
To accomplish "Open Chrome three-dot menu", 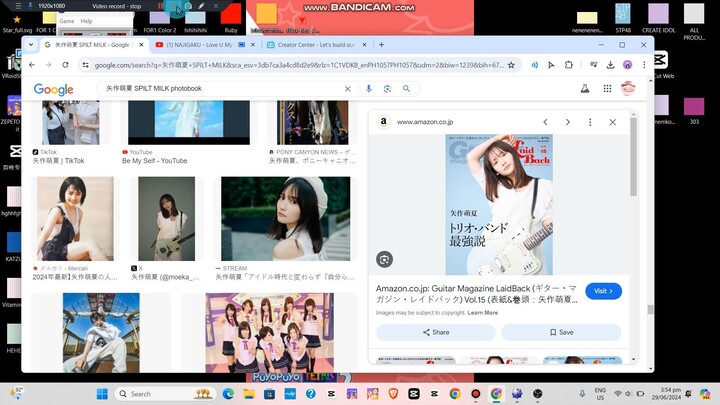I will (x=644, y=65).
